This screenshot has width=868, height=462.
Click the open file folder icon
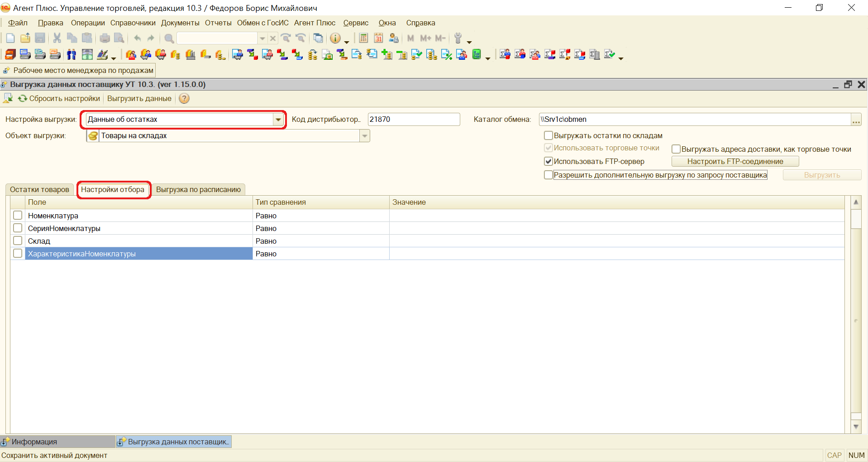tap(25, 38)
